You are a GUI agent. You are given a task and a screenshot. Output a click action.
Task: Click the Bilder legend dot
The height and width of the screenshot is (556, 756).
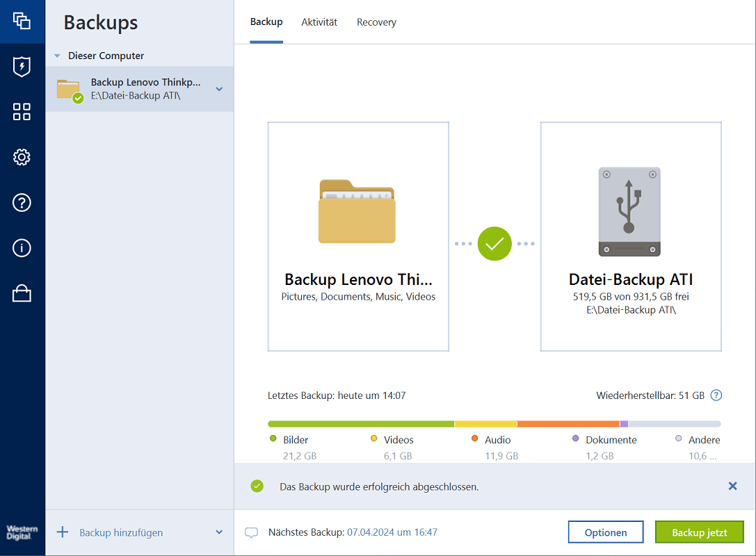[x=273, y=439]
